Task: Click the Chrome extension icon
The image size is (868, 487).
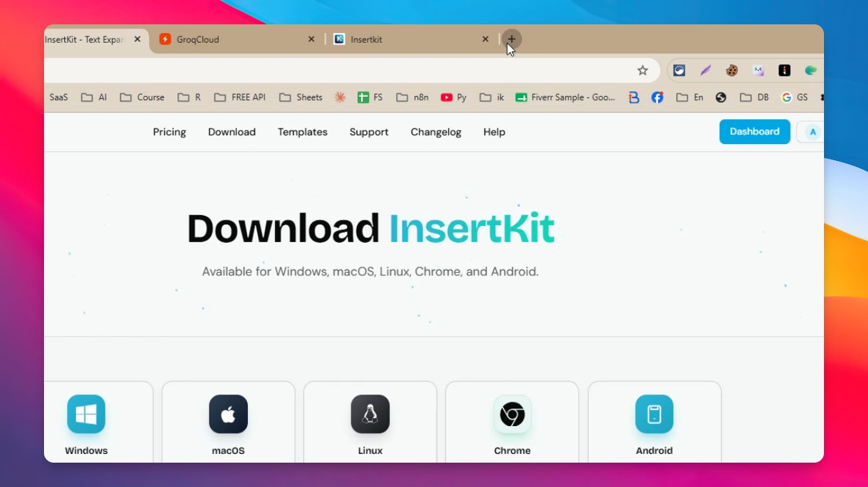Action: tap(513, 414)
